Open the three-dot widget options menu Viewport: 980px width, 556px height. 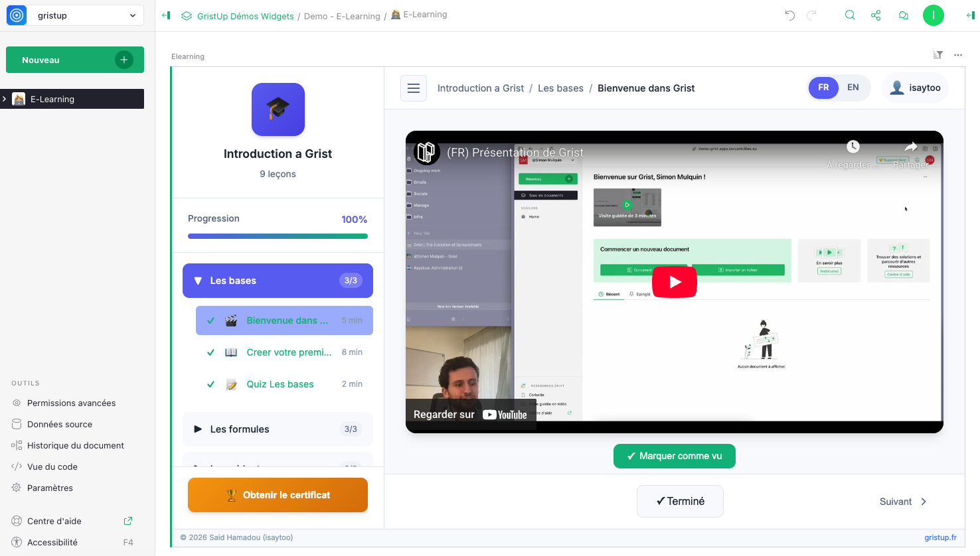click(958, 55)
